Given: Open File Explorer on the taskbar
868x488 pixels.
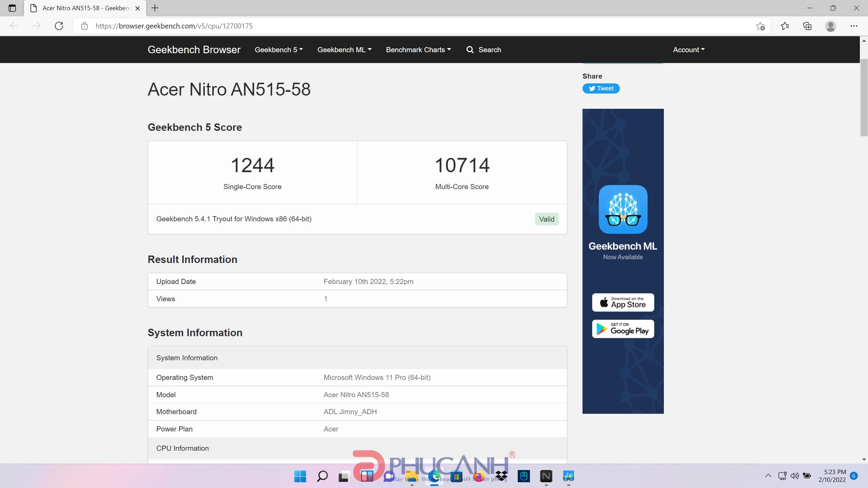Looking at the screenshot, I should click(412, 476).
